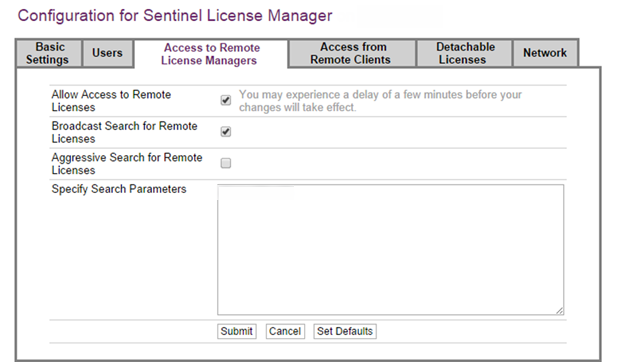Uncheck Allow Access to Remote Licenses
This screenshot has height=362, width=624.
[226, 100]
